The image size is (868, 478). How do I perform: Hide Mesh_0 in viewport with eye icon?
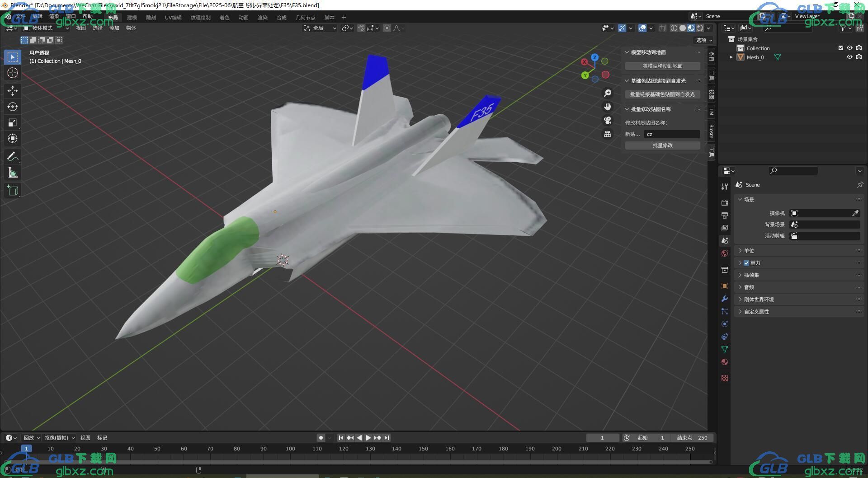[x=849, y=57]
